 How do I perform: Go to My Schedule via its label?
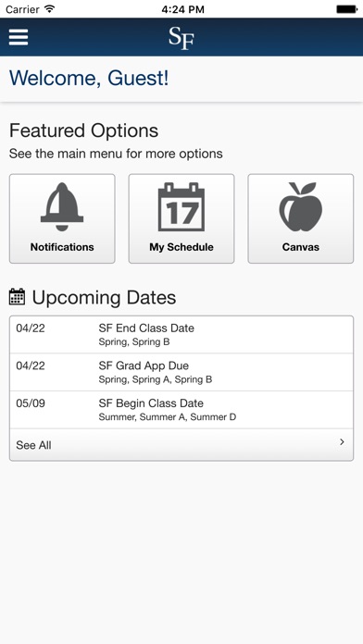(x=181, y=247)
